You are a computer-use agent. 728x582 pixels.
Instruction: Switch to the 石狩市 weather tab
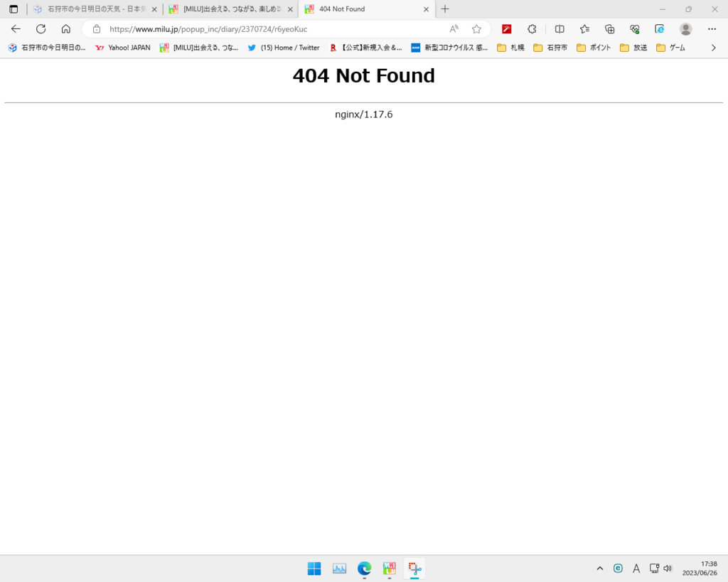click(91, 9)
